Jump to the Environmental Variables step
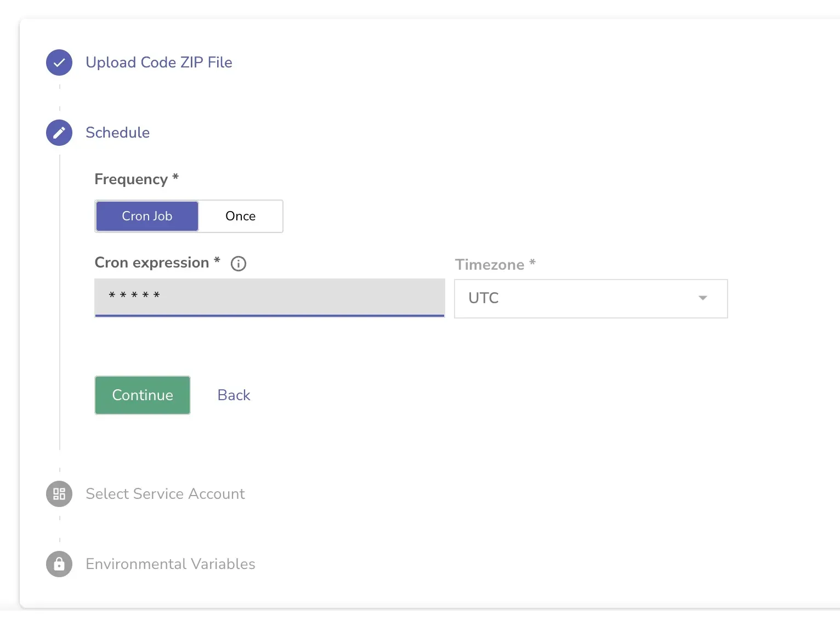Screen dimensions: 840x626 pos(171,564)
